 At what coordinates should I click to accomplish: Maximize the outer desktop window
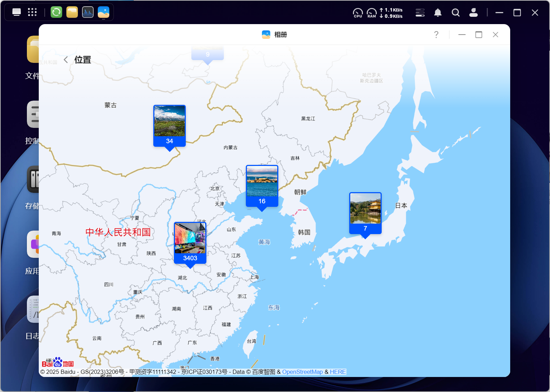coord(517,13)
